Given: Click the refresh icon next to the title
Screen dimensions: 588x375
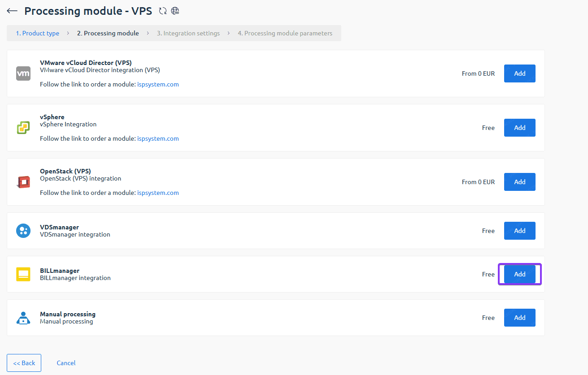Looking at the screenshot, I should pos(163,11).
